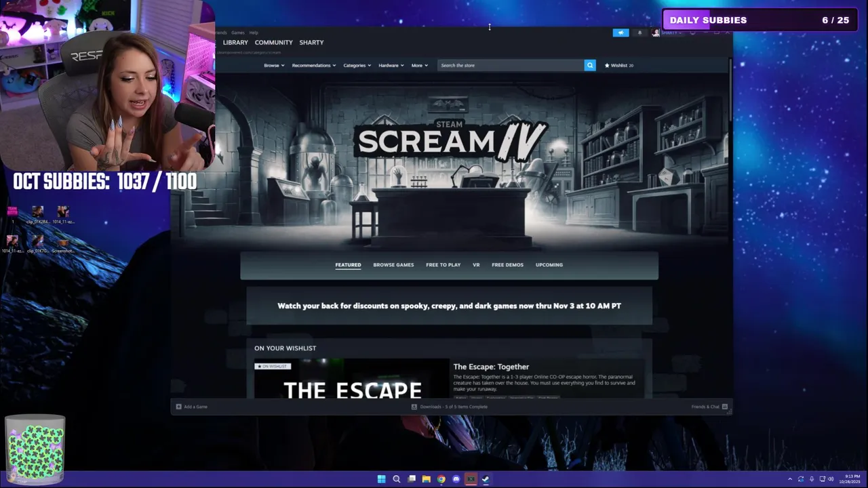Click inside the Search the store field
This screenshot has height=488, width=868.
pyautogui.click(x=511, y=65)
